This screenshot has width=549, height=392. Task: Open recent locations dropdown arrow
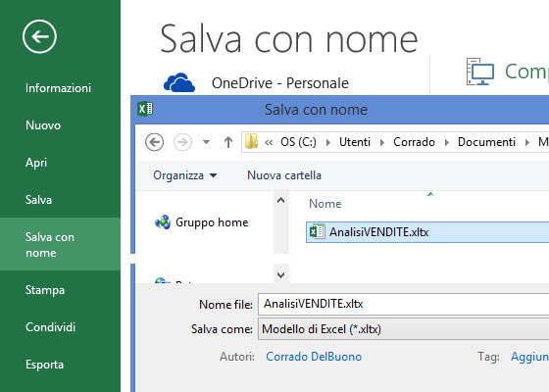[x=206, y=142]
